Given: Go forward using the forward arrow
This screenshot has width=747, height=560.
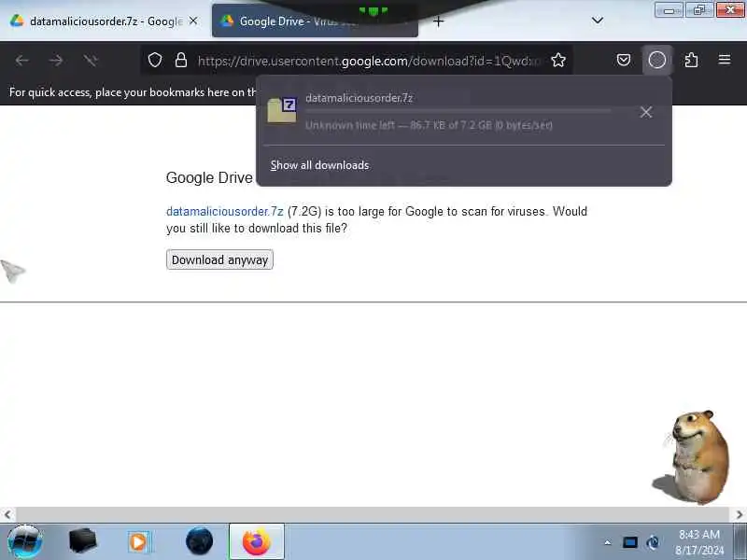Looking at the screenshot, I should pos(56,61).
